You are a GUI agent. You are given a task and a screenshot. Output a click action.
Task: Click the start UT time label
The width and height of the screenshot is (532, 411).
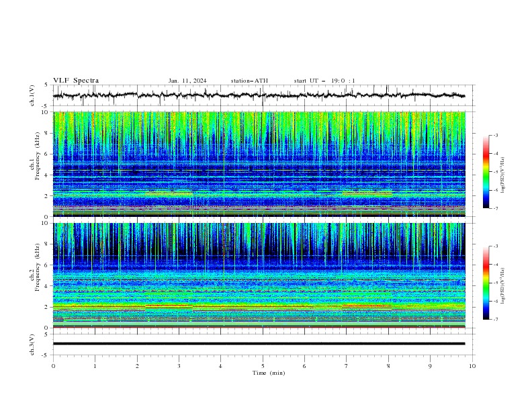coord(324,81)
